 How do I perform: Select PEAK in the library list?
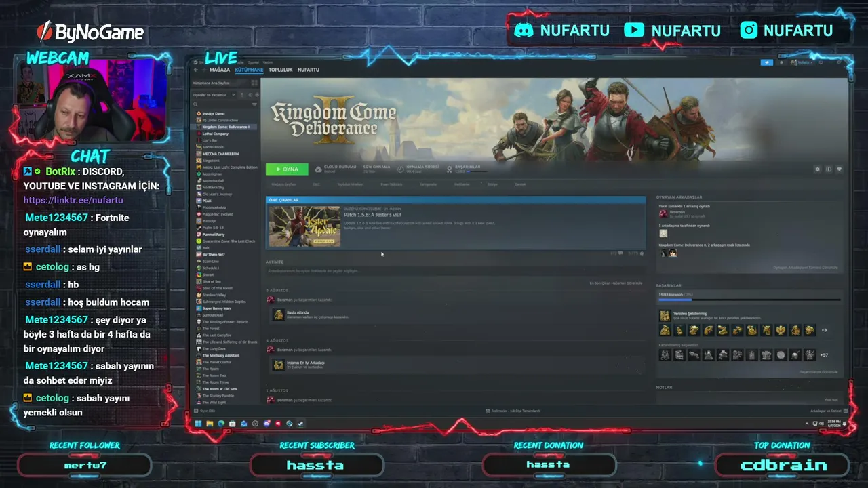pyautogui.click(x=207, y=201)
